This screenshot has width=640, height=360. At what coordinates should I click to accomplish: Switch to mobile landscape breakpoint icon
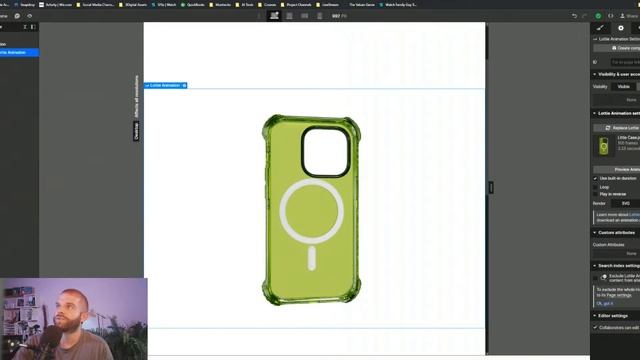click(x=304, y=16)
